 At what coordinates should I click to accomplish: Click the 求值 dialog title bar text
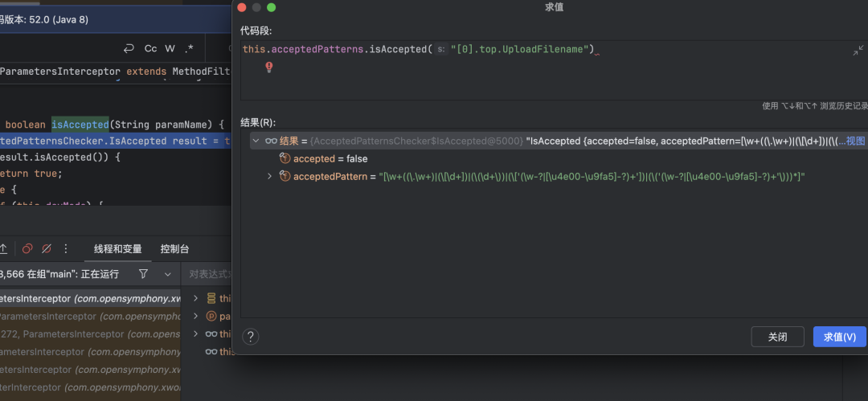pyautogui.click(x=554, y=7)
